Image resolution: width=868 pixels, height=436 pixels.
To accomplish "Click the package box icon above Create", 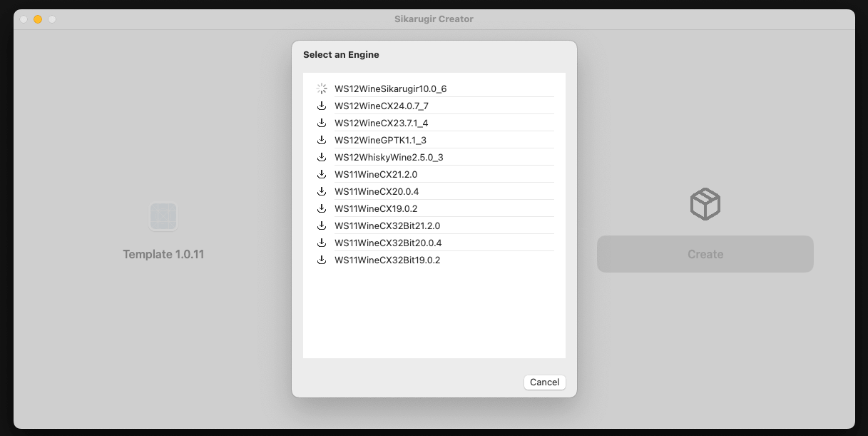I will 705,204.
